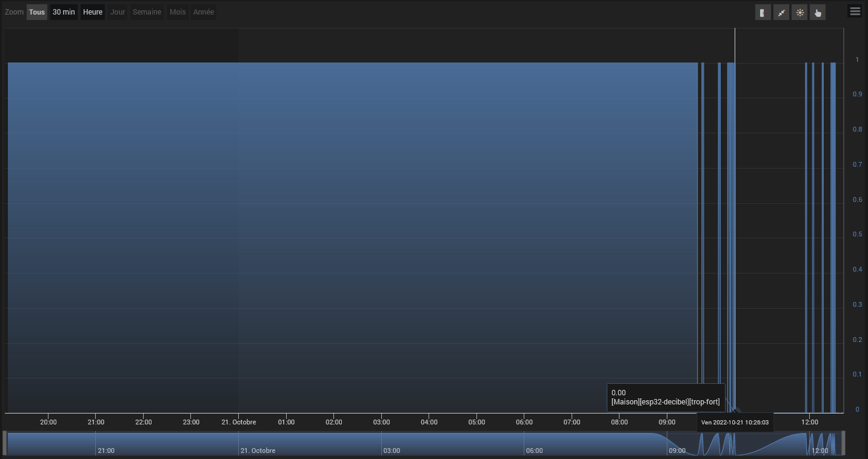The width and height of the screenshot is (868, 459).
Task: Click the starburst icon in chart toolbar
Action: click(x=800, y=12)
